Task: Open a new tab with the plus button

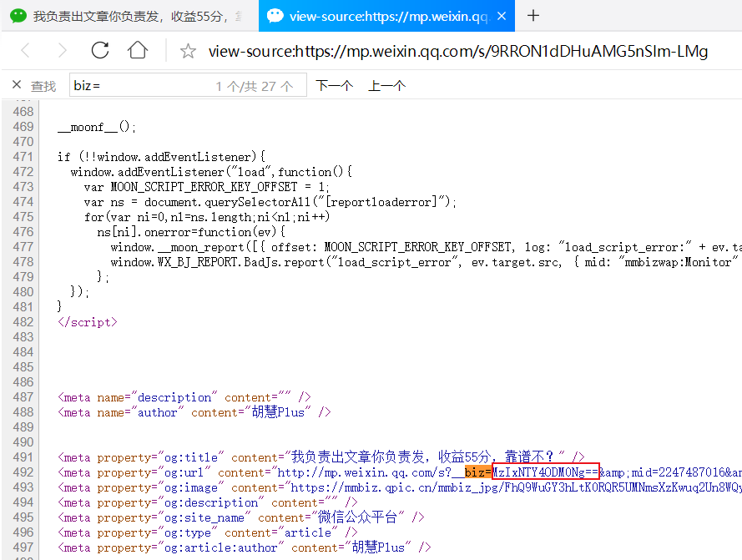Action: point(533,16)
